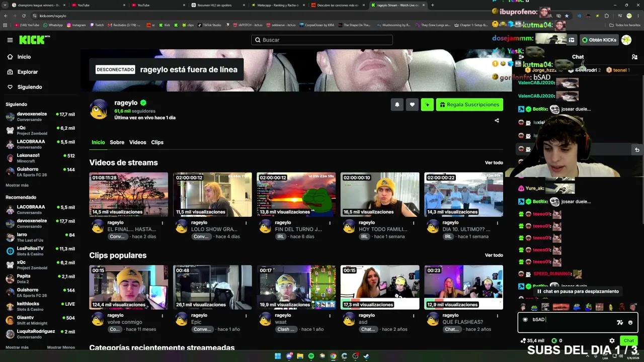
Task: Open the emote picker smiley icon
Action: click(630, 323)
